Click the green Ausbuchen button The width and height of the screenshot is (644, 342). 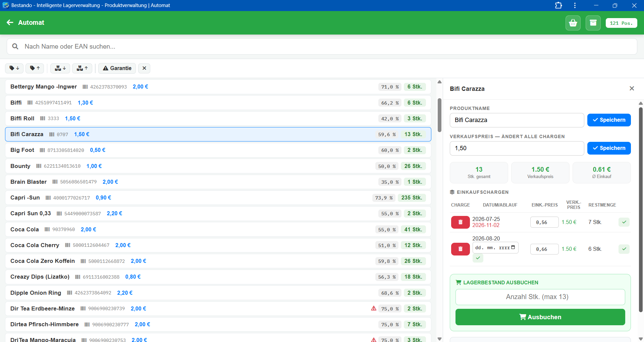click(x=540, y=317)
